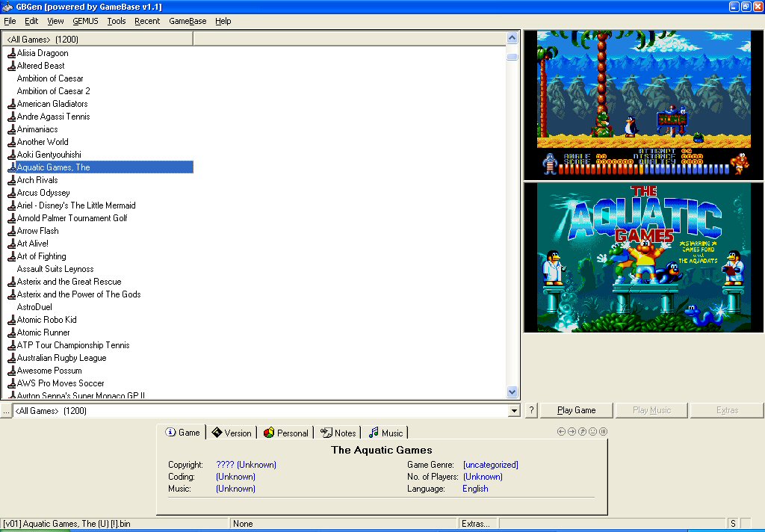The width and height of the screenshot is (765, 532).
Task: Select Ambition of Caesar 2 in list
Action: (53, 91)
